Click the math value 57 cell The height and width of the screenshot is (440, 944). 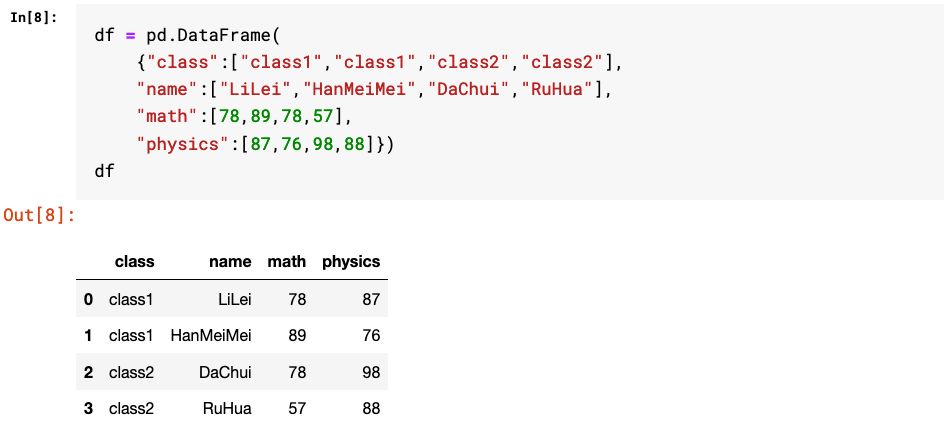[297, 409]
